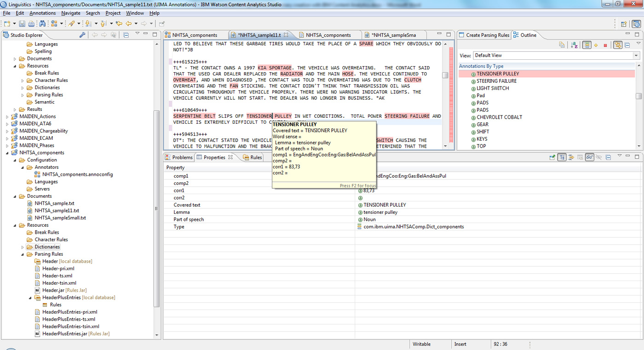Select NHTSA_sampleSmall.txt in Documents
This screenshot has height=350, width=644.
[60, 218]
